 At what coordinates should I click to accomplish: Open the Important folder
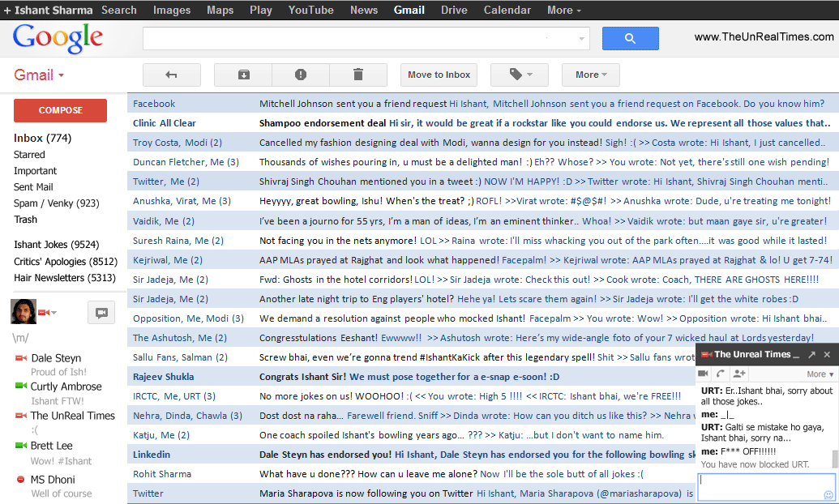click(x=35, y=171)
